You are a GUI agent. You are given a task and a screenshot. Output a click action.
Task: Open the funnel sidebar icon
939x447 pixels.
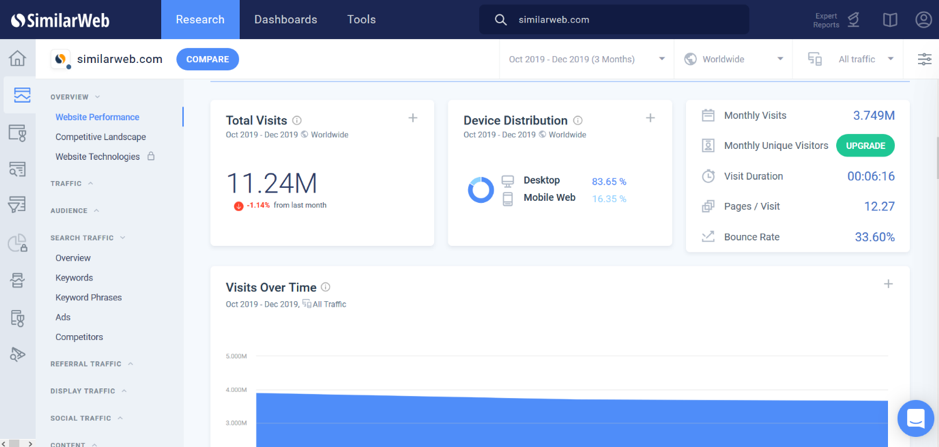click(18, 206)
